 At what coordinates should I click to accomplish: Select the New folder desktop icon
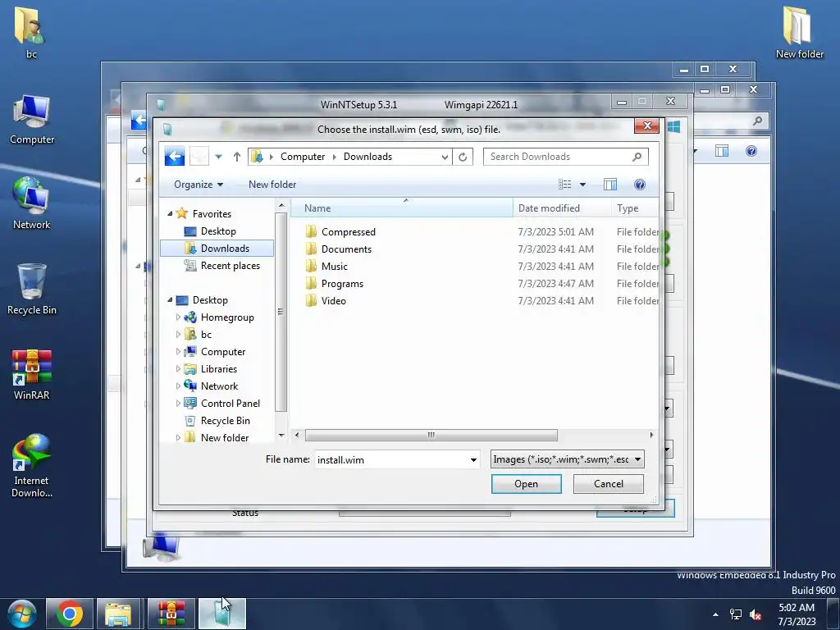click(x=799, y=32)
